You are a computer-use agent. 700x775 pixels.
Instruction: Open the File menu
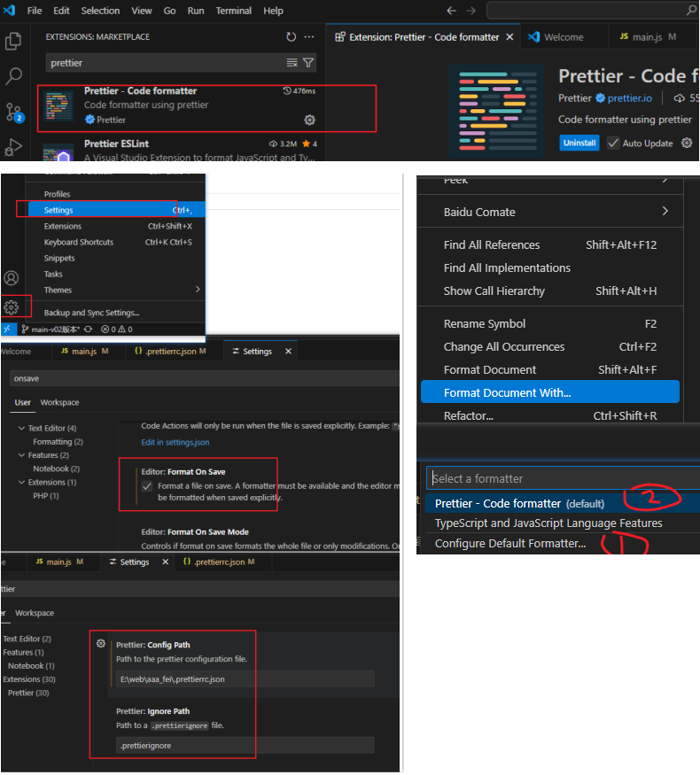(x=34, y=11)
